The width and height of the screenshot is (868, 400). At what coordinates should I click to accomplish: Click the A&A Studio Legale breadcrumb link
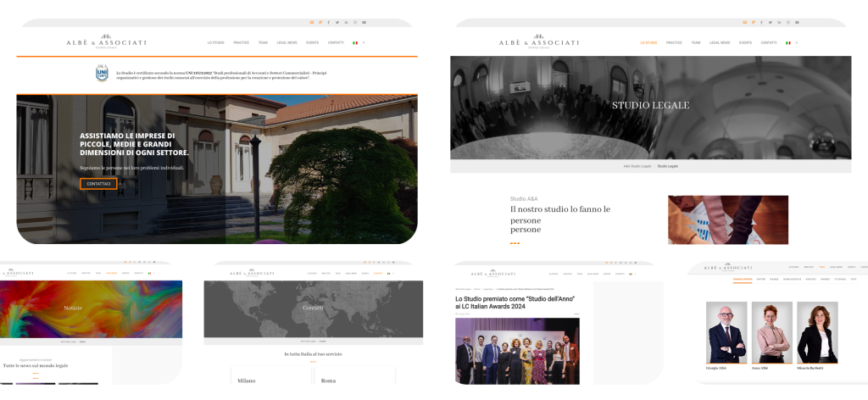coord(637,166)
